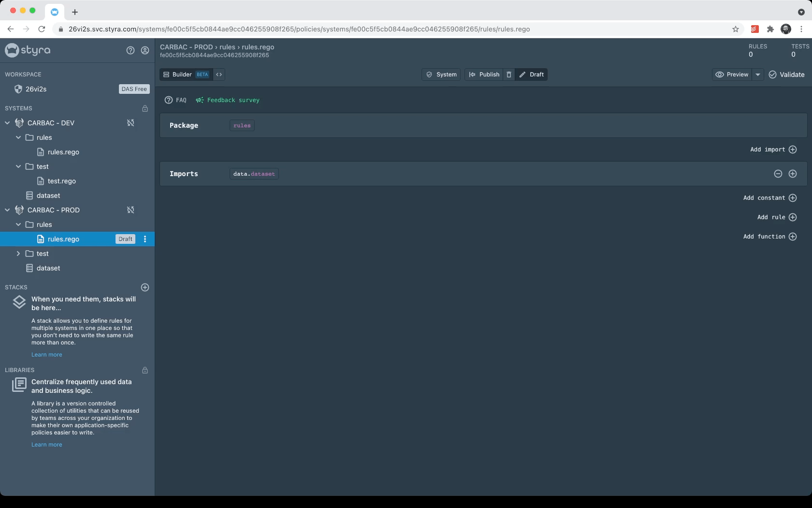Open a new browser tab
812x508 pixels.
click(75, 12)
